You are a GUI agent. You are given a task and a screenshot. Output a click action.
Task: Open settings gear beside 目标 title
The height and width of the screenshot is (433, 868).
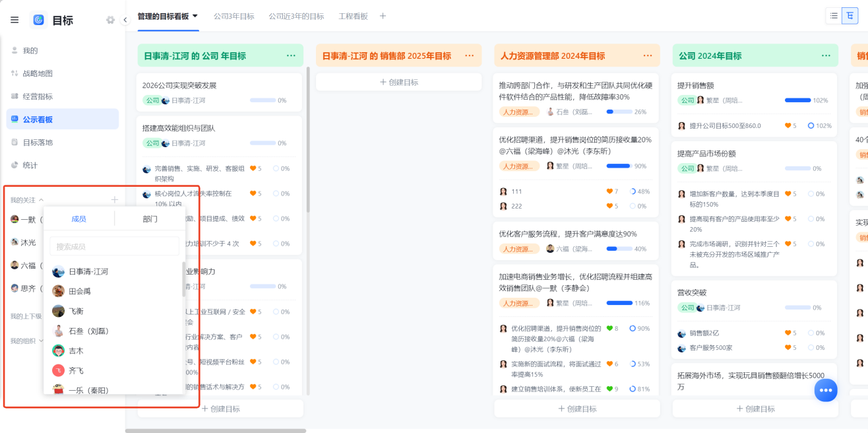coord(110,20)
